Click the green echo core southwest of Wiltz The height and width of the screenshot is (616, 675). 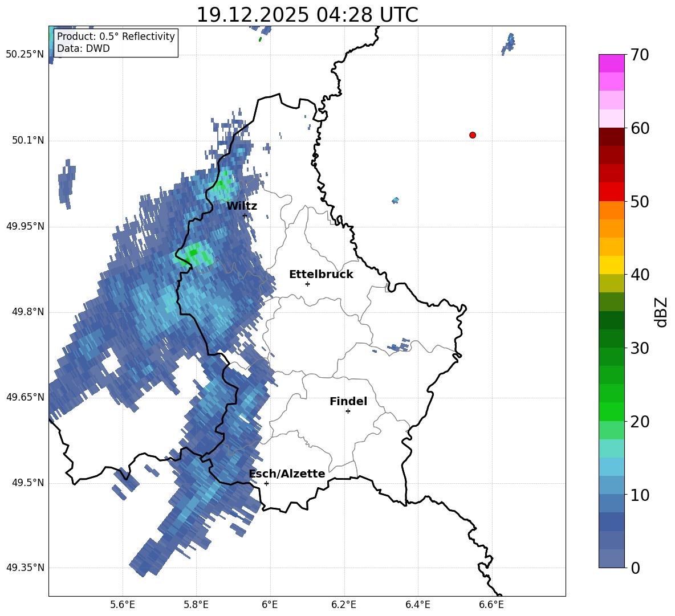(x=194, y=254)
